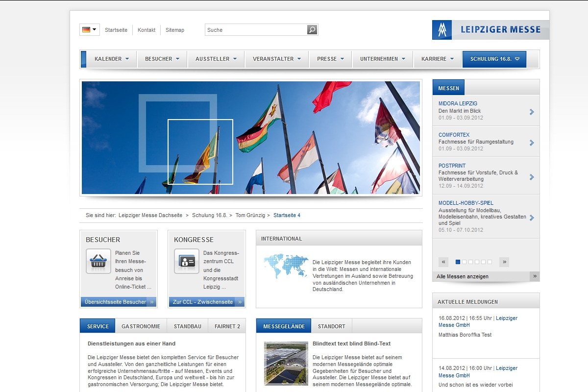
Task: Click arrow on Zur CCL - Zwischenseite bar
Action: click(240, 302)
